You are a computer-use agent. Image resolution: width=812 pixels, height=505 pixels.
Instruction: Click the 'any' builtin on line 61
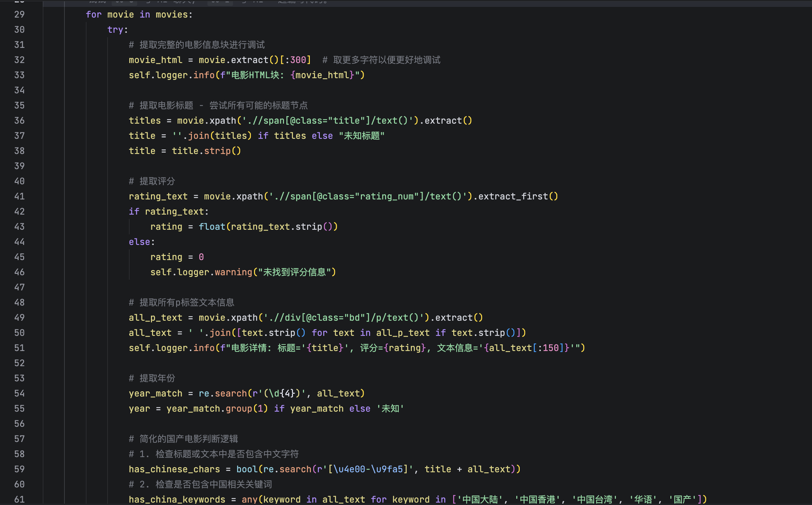250,499
